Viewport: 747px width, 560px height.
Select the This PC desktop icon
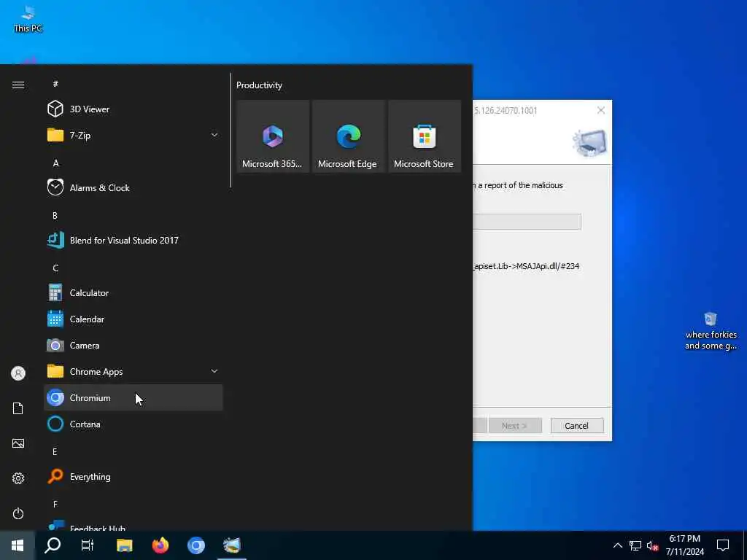click(x=28, y=19)
